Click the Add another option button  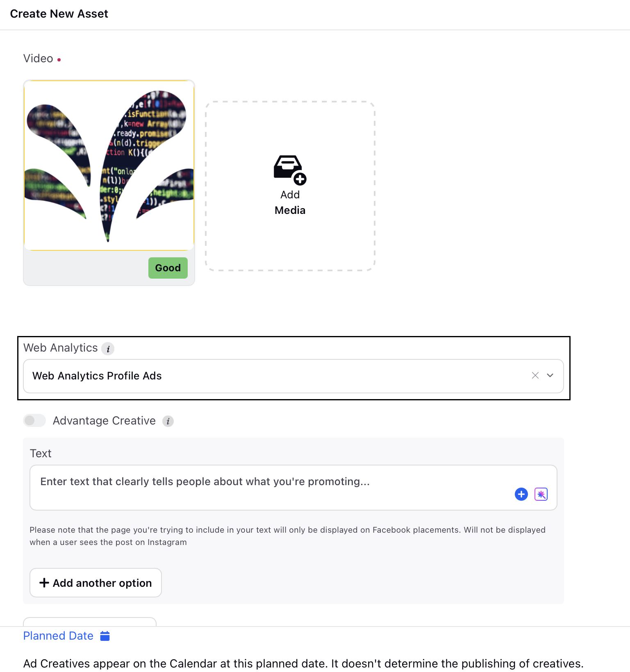point(96,583)
